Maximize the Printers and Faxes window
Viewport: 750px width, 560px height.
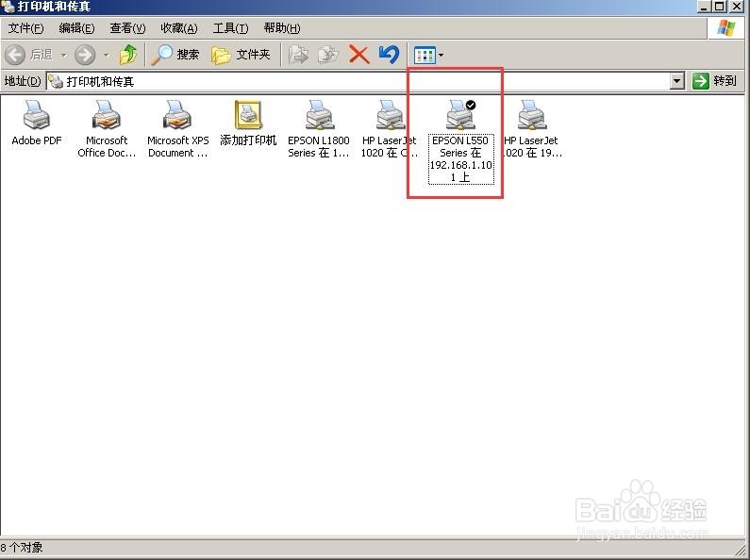tap(720, 7)
